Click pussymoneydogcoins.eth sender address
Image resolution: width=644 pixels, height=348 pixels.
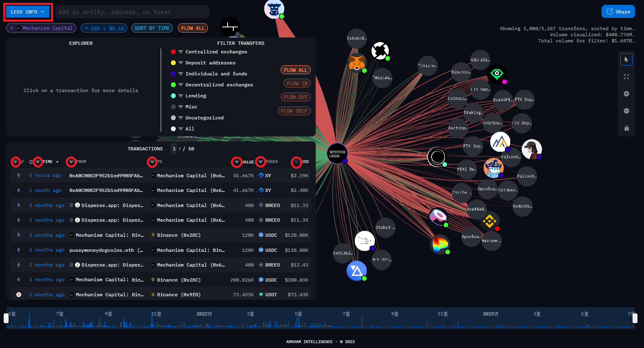106,250
